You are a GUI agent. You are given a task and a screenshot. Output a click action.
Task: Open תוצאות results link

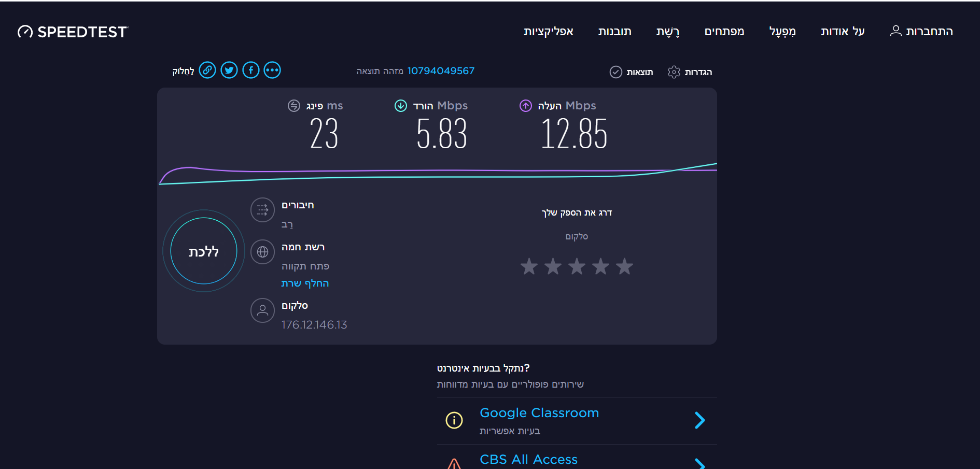pos(640,72)
